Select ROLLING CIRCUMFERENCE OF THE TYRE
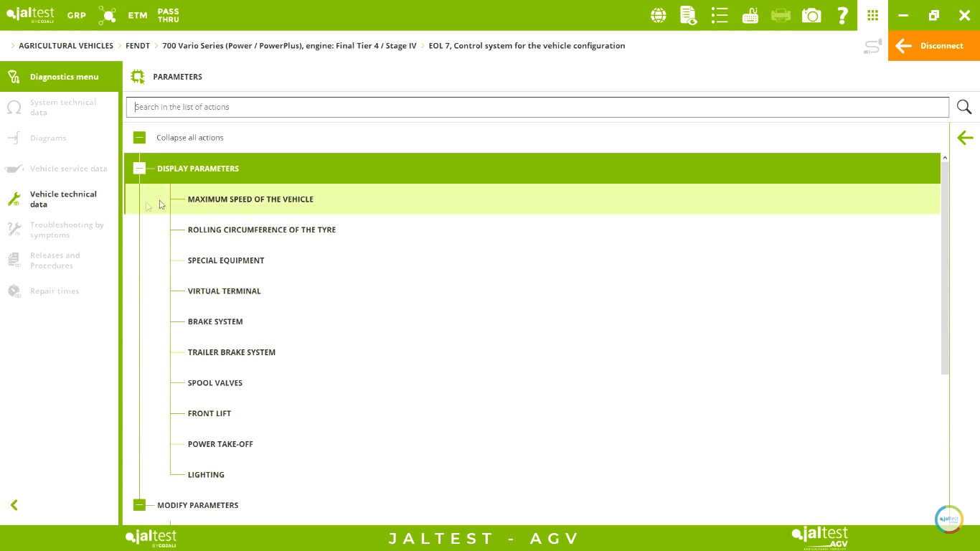 (261, 230)
